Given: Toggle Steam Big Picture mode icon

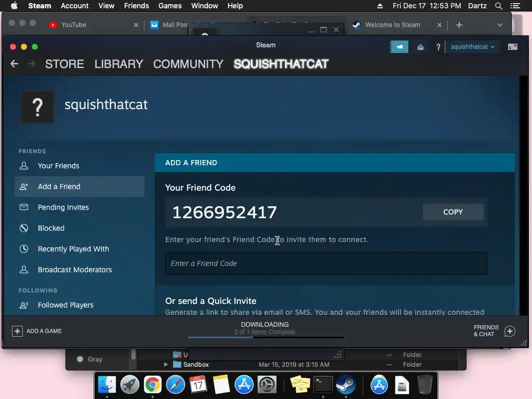Looking at the screenshot, I should [513, 47].
